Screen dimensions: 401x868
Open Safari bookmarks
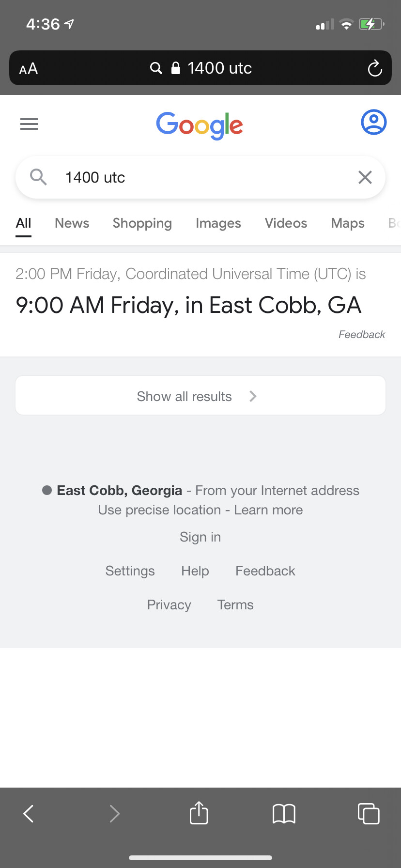284,814
